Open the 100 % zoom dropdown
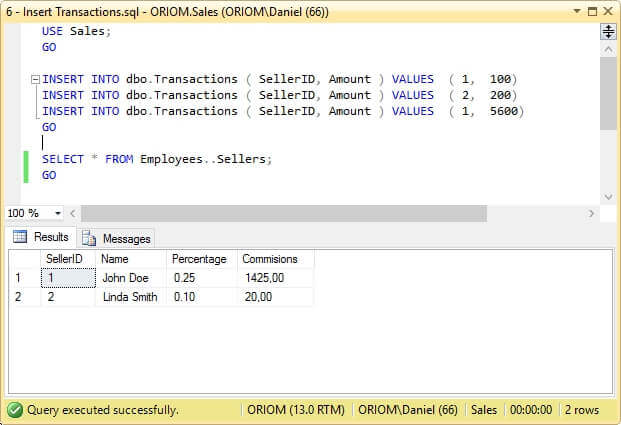Image resolution: width=621 pixels, height=425 pixels. (58, 213)
